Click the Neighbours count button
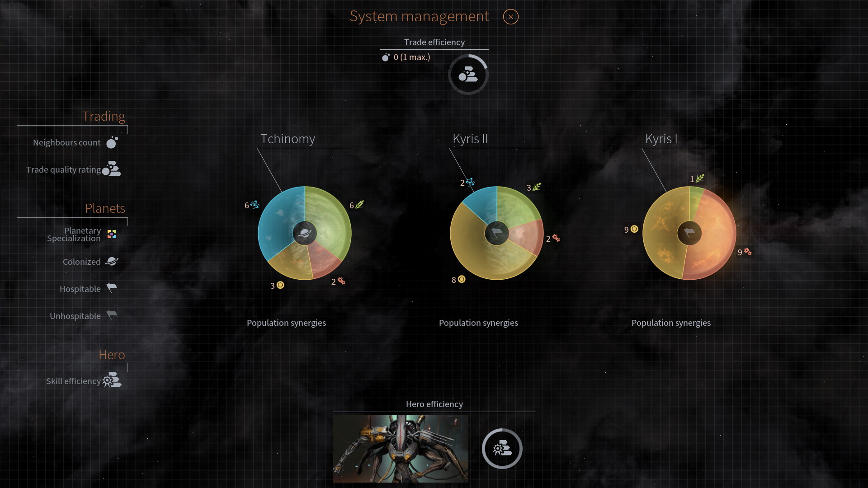The height and width of the screenshot is (488, 868). point(111,142)
